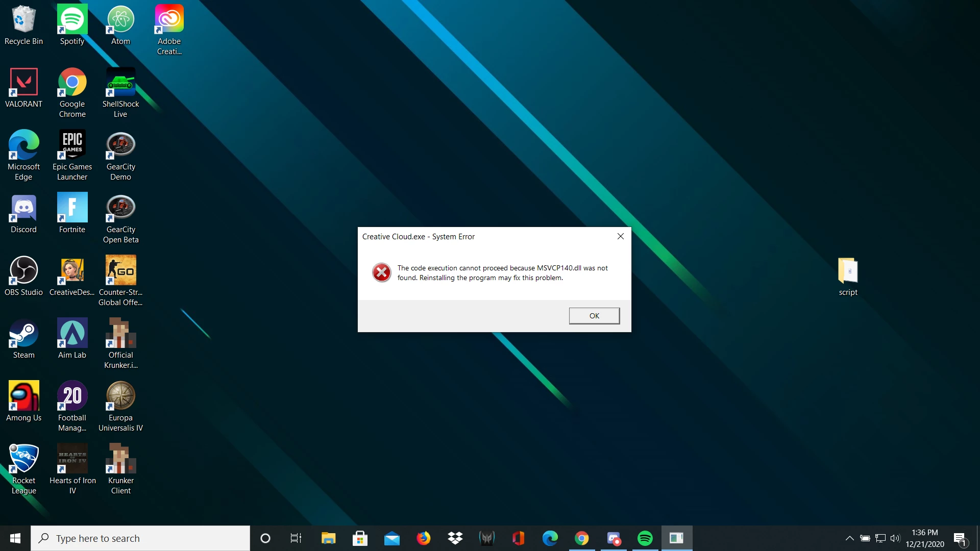Open Firefox from the taskbar

pyautogui.click(x=423, y=538)
